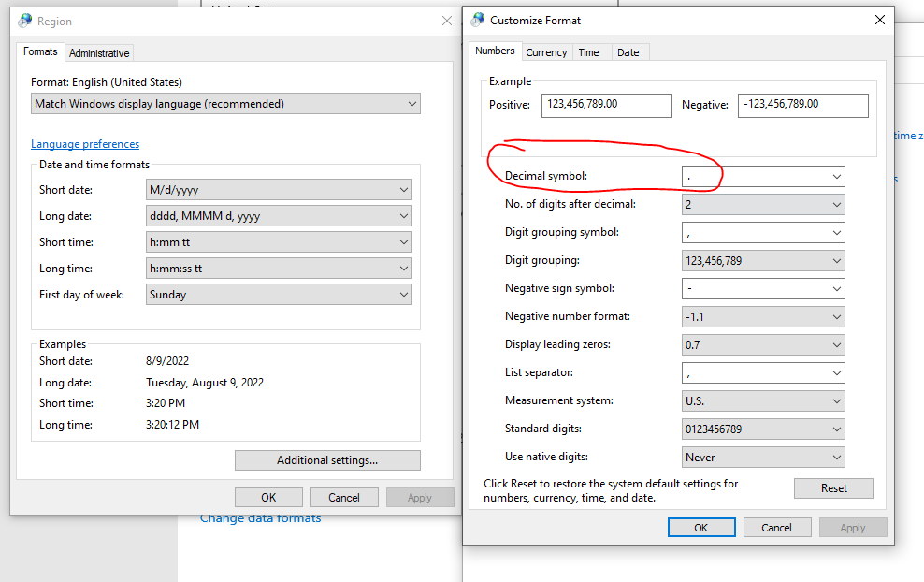Click the Positive example field

[606, 105]
